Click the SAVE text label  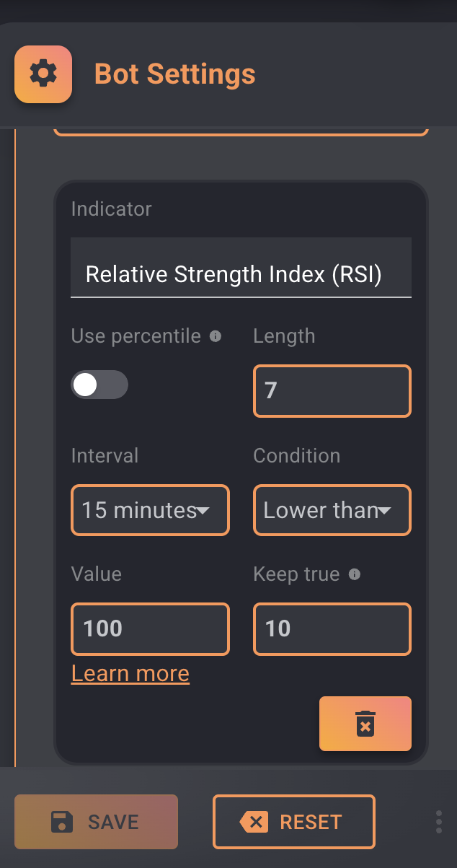tap(113, 822)
